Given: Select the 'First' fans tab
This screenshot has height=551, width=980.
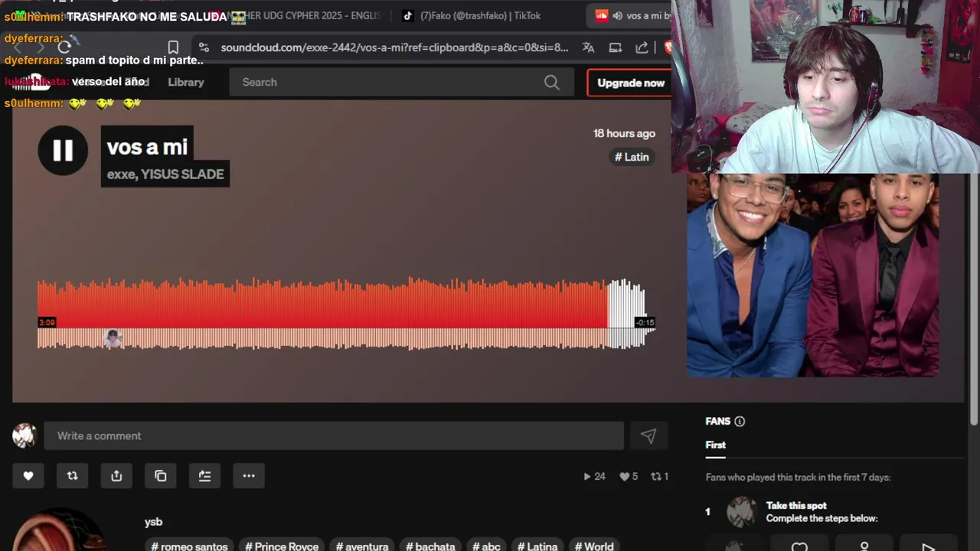Looking at the screenshot, I should 715,445.
